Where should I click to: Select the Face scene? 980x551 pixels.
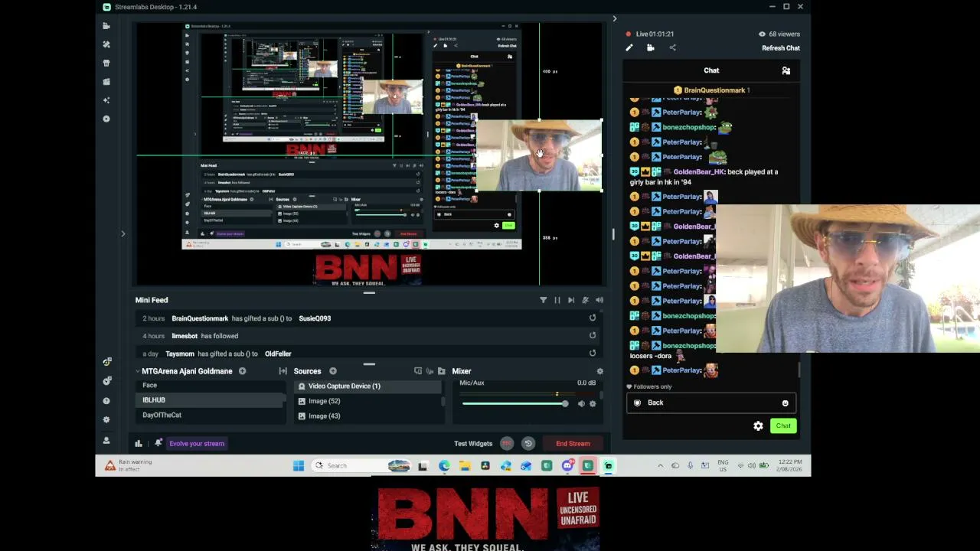(x=210, y=386)
